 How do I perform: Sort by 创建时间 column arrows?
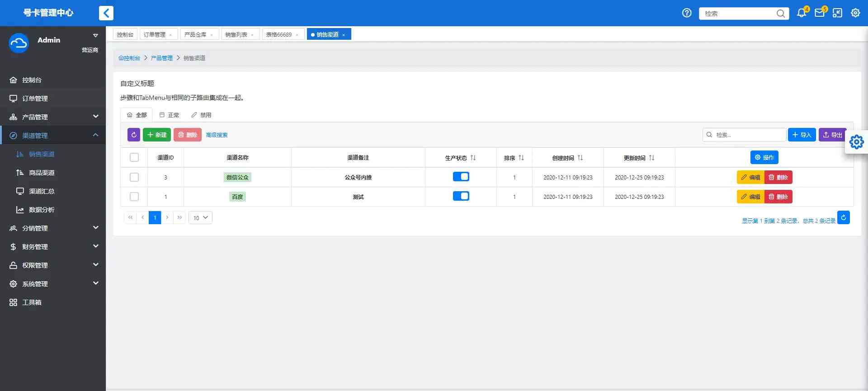click(x=580, y=158)
